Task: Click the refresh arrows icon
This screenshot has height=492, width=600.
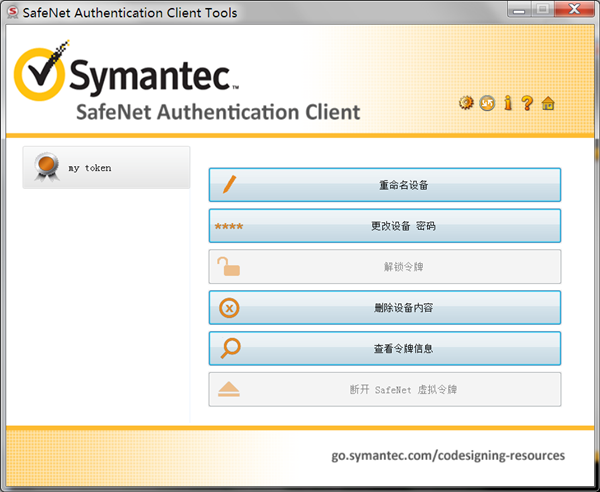Action: [x=487, y=103]
